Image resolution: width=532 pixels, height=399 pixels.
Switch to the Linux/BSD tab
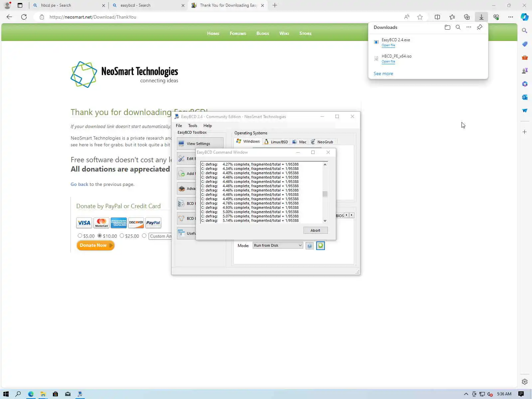(276, 142)
